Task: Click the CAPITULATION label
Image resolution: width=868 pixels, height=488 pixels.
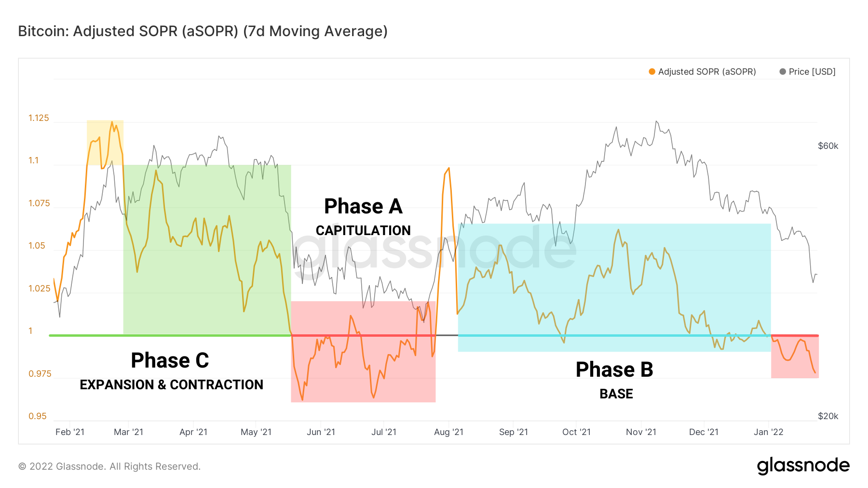Action: coord(363,230)
